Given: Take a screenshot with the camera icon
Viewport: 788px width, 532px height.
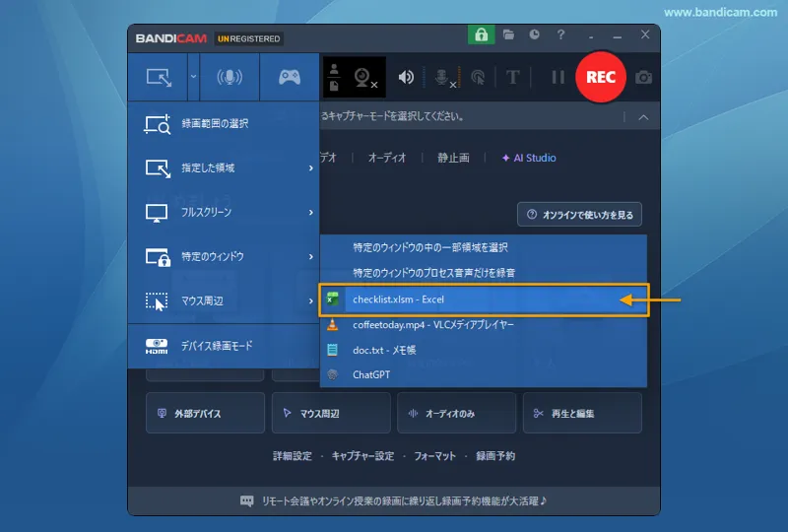Looking at the screenshot, I should click(x=643, y=78).
